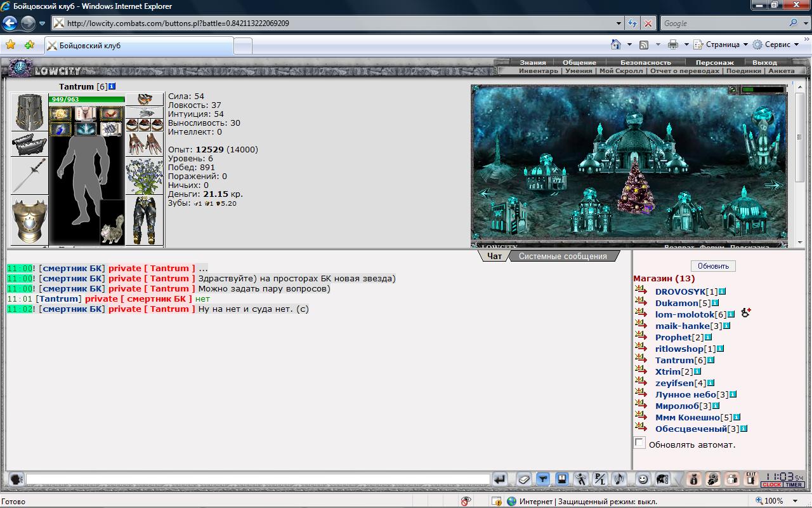Open info icon for lom-molotok
Image resolution: width=812 pixels, height=508 pixels.
(731, 314)
